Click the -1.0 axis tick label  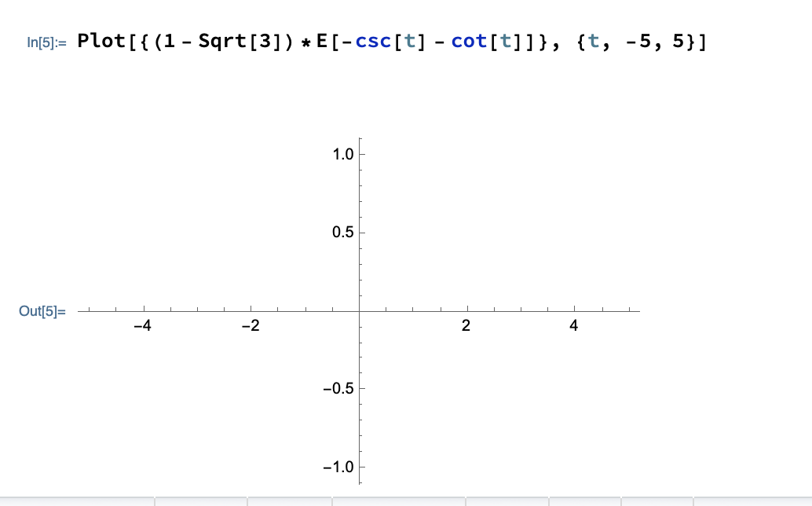point(337,466)
